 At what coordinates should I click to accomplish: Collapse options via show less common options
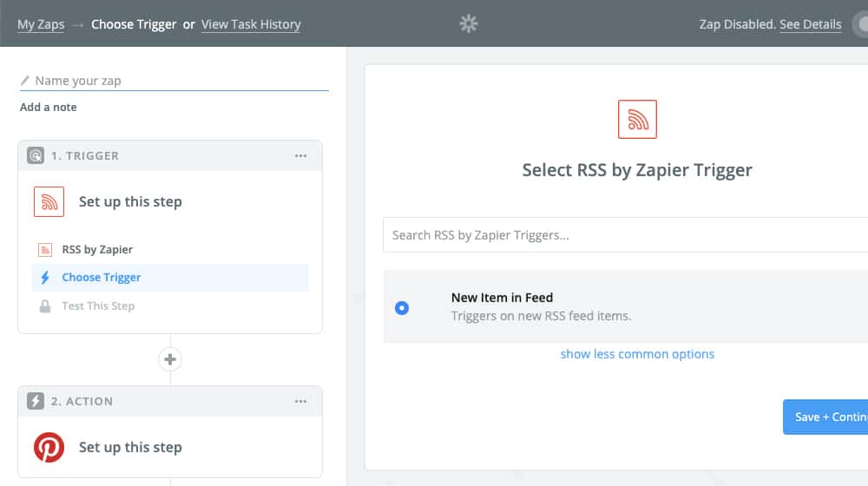click(637, 354)
